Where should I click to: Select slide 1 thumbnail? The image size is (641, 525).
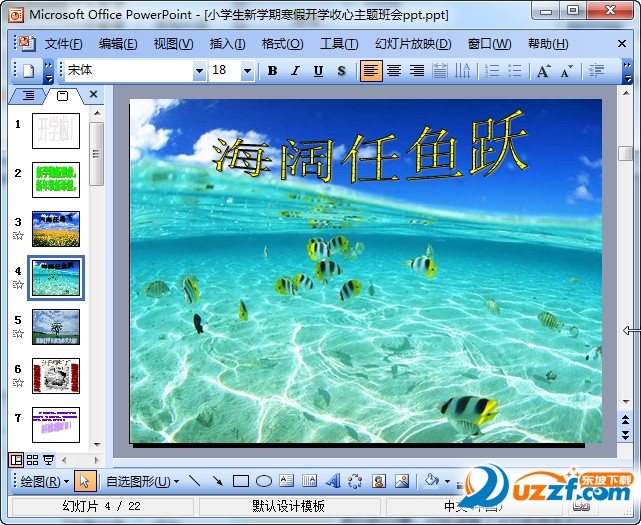pyautogui.click(x=56, y=131)
